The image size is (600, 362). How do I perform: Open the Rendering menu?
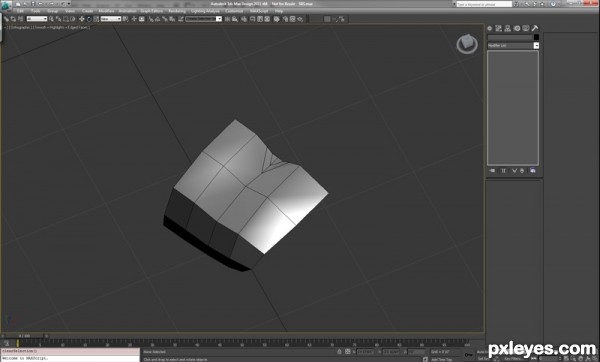[177, 11]
